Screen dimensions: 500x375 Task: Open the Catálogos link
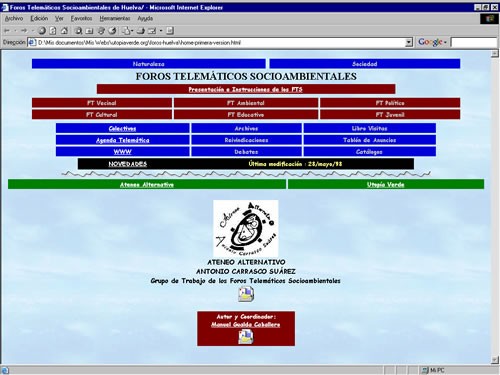click(369, 152)
